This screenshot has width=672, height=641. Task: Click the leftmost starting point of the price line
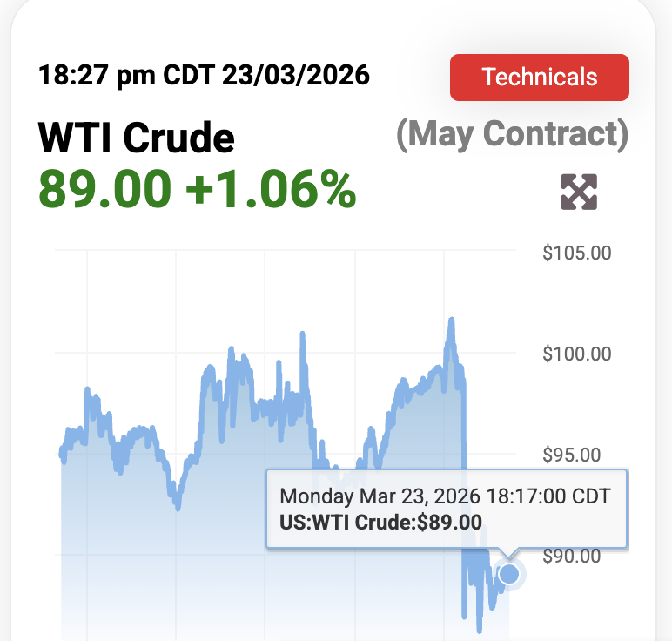61,452
